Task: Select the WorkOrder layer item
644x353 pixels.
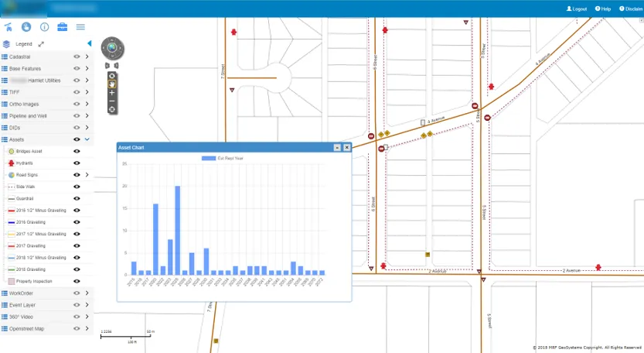Action: pyautogui.click(x=21, y=293)
